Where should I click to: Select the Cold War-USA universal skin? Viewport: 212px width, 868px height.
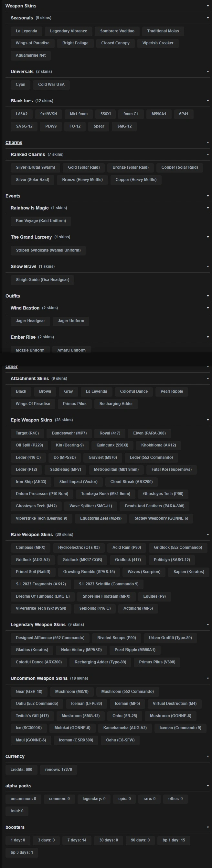click(x=51, y=85)
